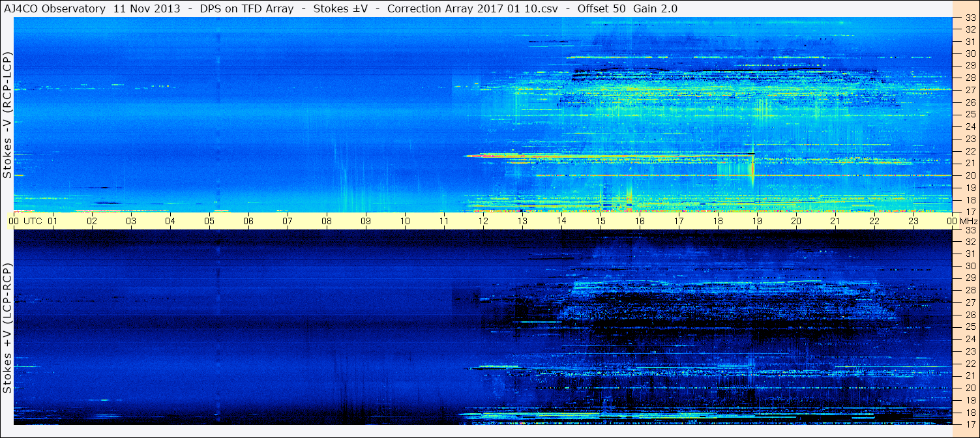Select 25 MHz label on upper frequency scale
The width and height of the screenshot is (980, 438).
pos(970,115)
